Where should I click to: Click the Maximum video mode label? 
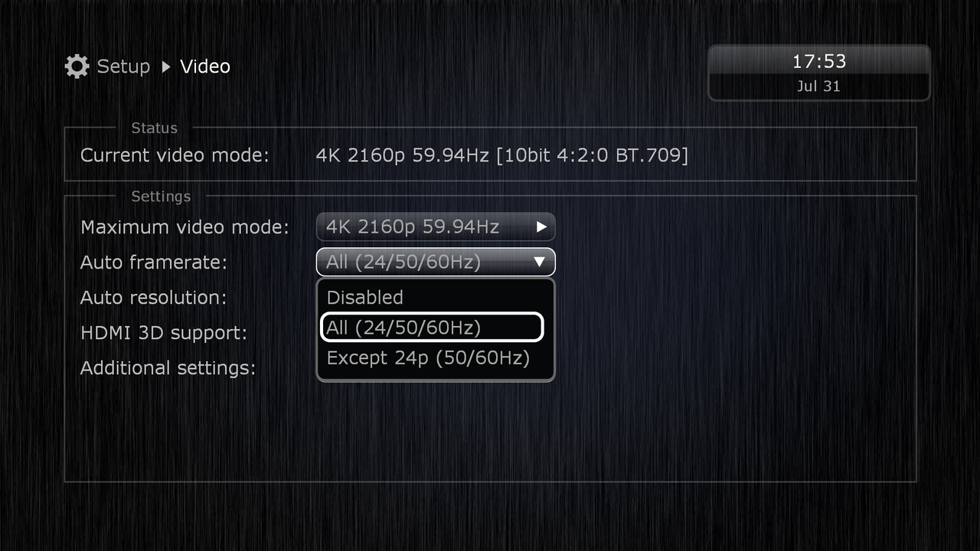click(185, 227)
